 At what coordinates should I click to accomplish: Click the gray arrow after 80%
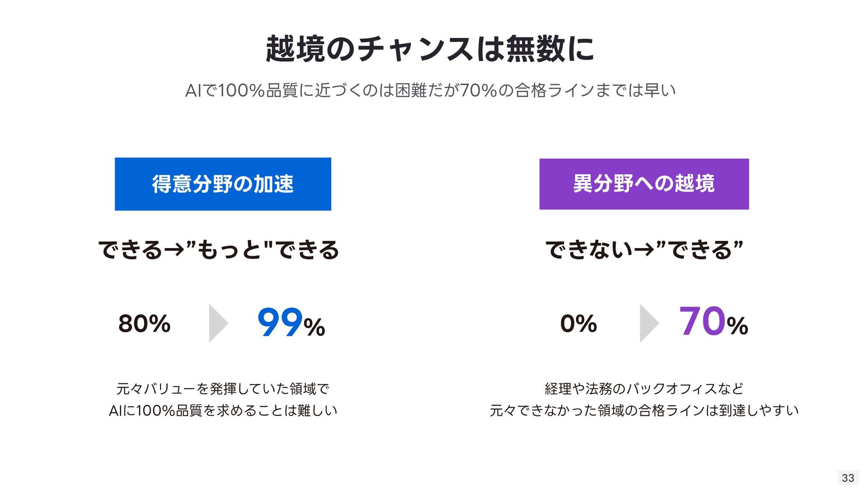pos(218,324)
